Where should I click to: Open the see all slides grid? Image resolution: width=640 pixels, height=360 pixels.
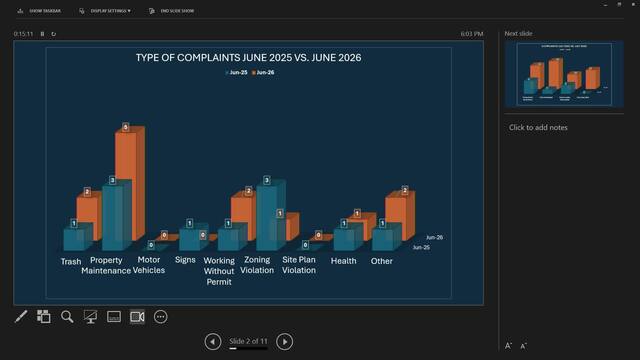[x=44, y=317]
